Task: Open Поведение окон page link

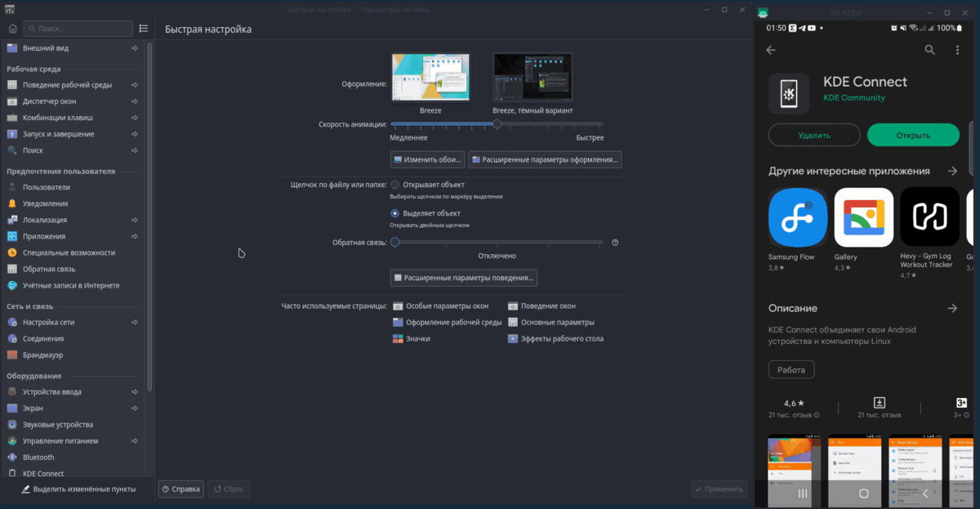Action: click(541, 306)
